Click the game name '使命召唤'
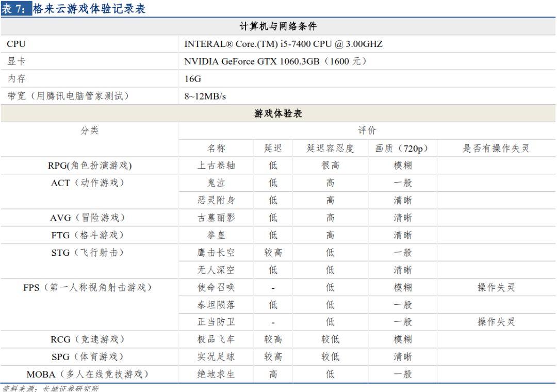This screenshot has width=557, height=392. (x=216, y=287)
